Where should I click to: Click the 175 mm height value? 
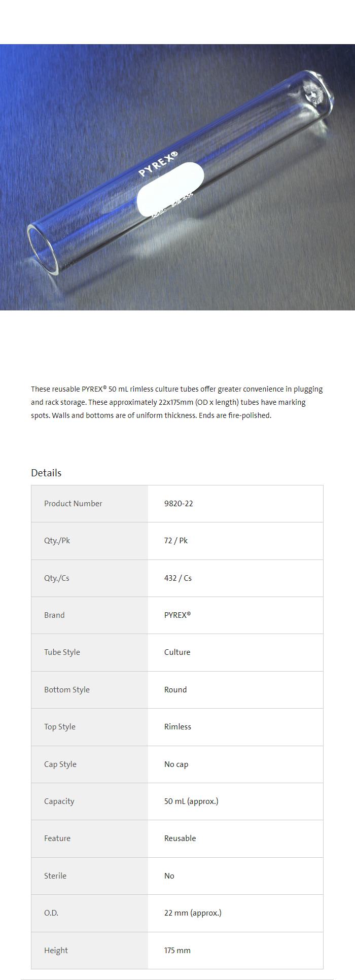[x=177, y=951]
